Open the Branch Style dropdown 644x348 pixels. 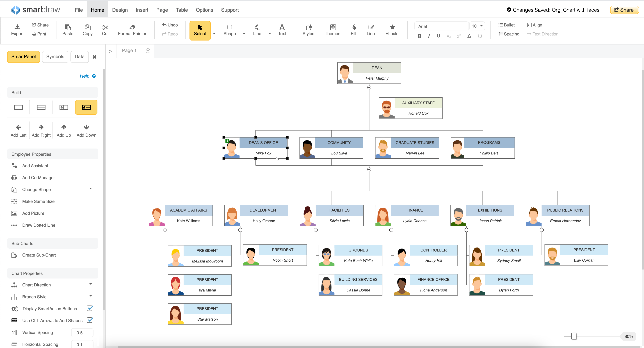coord(90,296)
